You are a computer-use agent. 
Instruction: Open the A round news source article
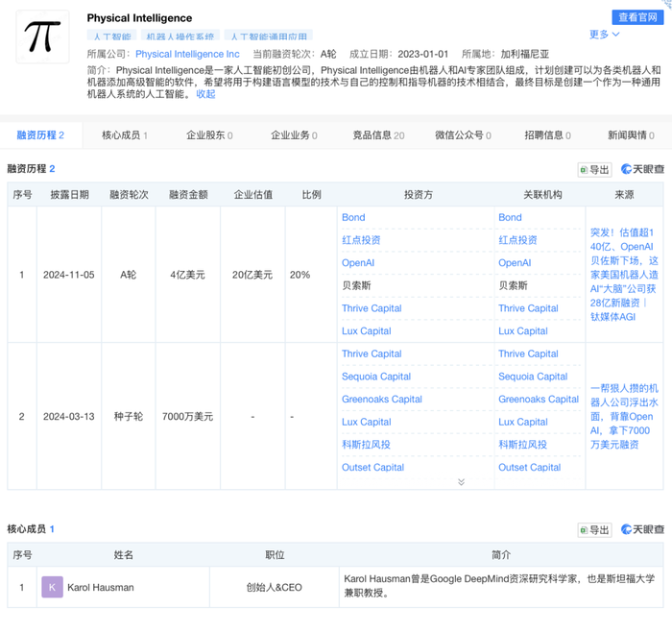pos(624,275)
